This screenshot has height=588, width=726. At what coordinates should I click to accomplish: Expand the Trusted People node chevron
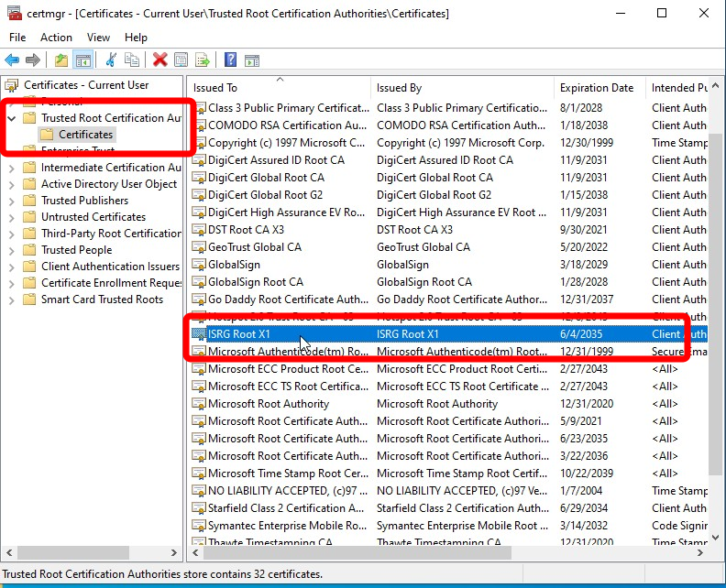[x=12, y=250]
